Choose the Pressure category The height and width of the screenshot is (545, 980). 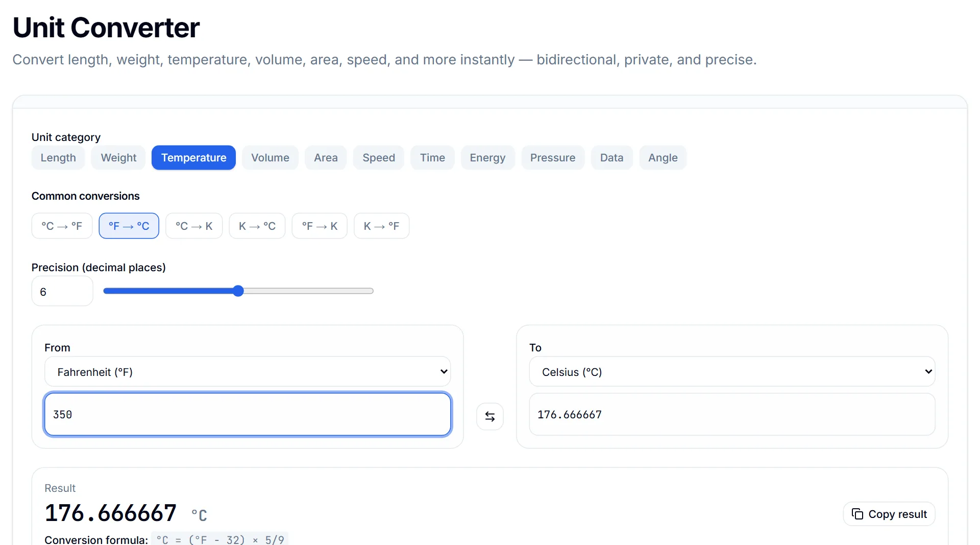(x=553, y=158)
